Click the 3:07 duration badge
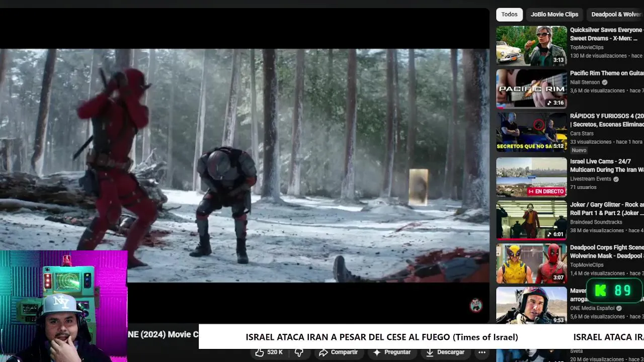The image size is (644, 362). tap(558, 278)
